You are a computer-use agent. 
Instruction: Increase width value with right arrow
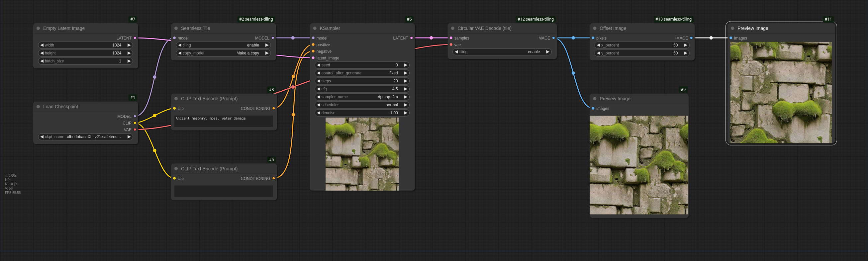click(129, 45)
